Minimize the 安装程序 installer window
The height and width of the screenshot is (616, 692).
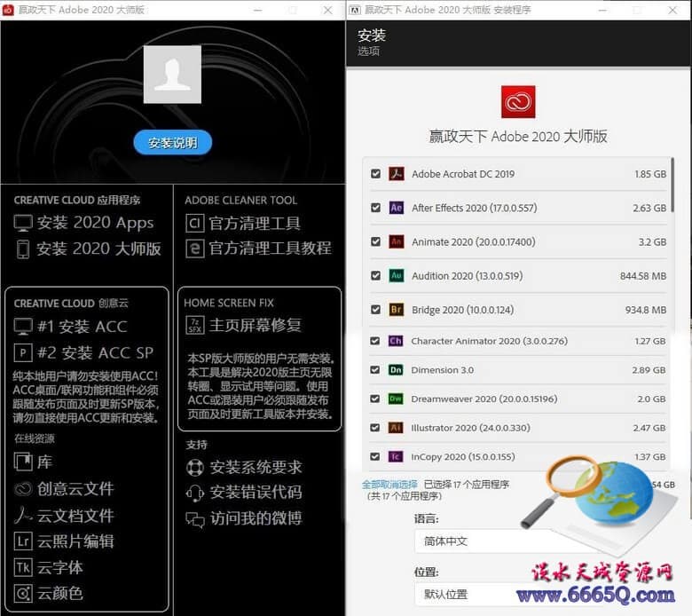pyautogui.click(x=603, y=10)
